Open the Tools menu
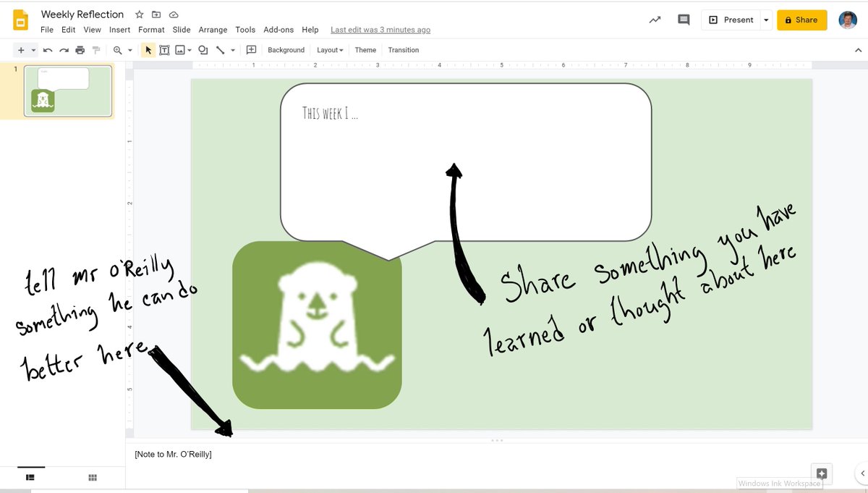 [x=245, y=30]
